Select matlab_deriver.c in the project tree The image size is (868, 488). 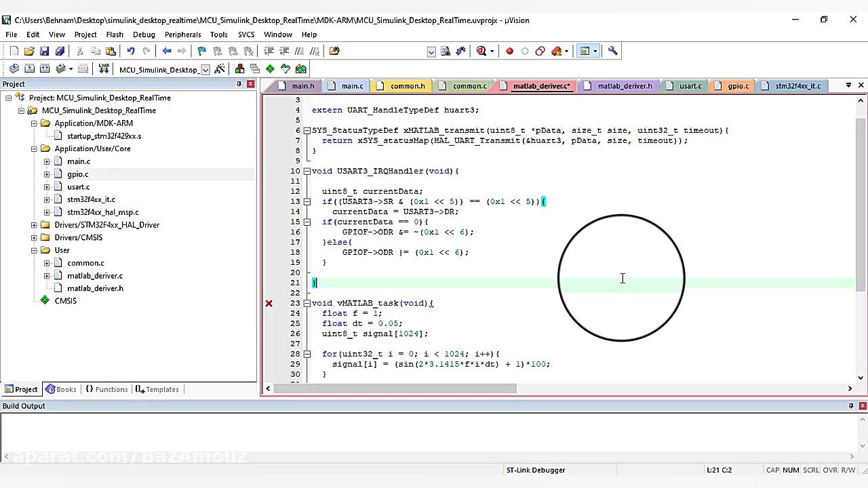click(x=95, y=276)
